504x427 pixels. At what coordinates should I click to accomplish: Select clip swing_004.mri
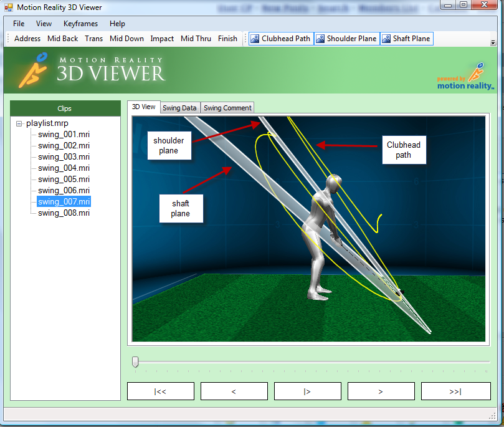tap(64, 168)
